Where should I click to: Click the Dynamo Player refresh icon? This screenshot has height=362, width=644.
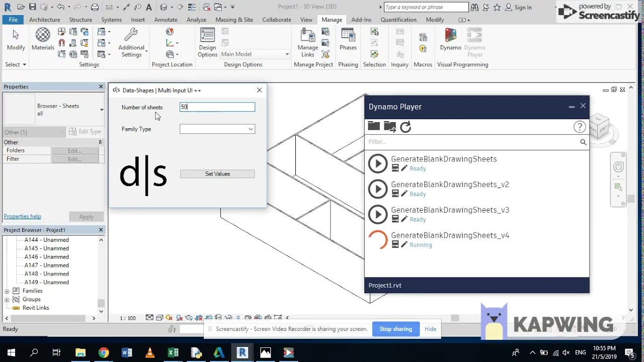(406, 127)
